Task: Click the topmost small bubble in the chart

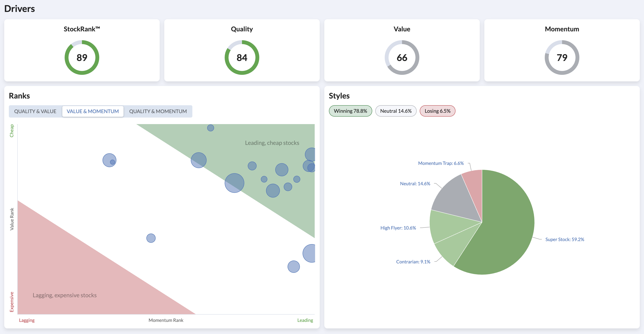Action: click(210, 128)
